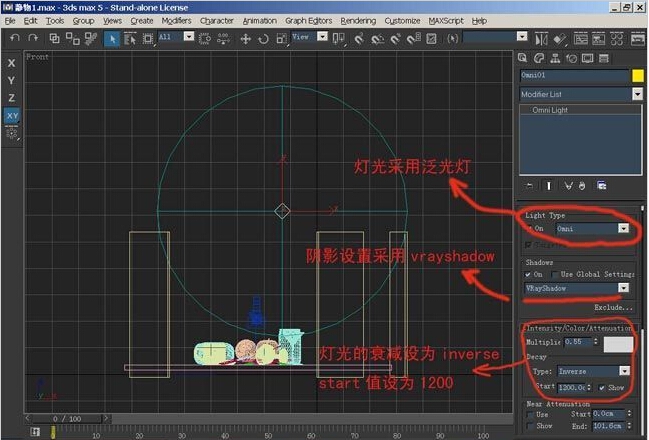The height and width of the screenshot is (440, 649).
Task: Toggle Show End Result icon below stack
Action: pos(549,186)
